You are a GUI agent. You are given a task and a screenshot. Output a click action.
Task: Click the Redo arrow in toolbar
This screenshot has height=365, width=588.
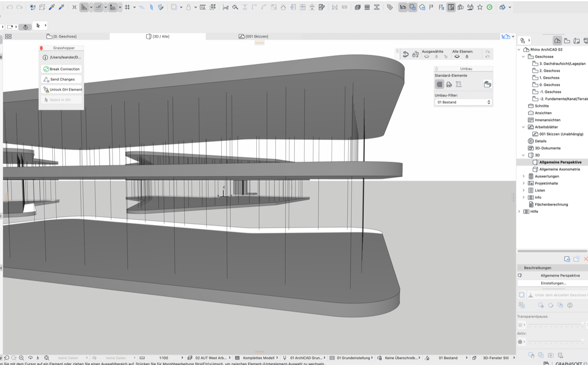pos(19,7)
